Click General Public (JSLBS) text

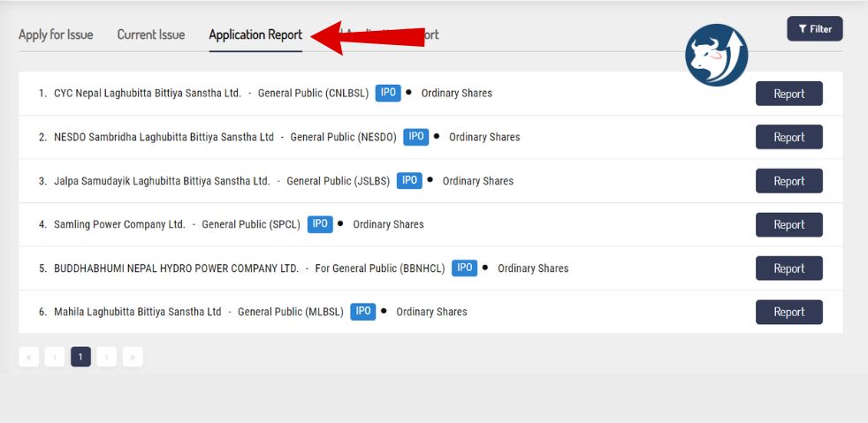coord(339,181)
